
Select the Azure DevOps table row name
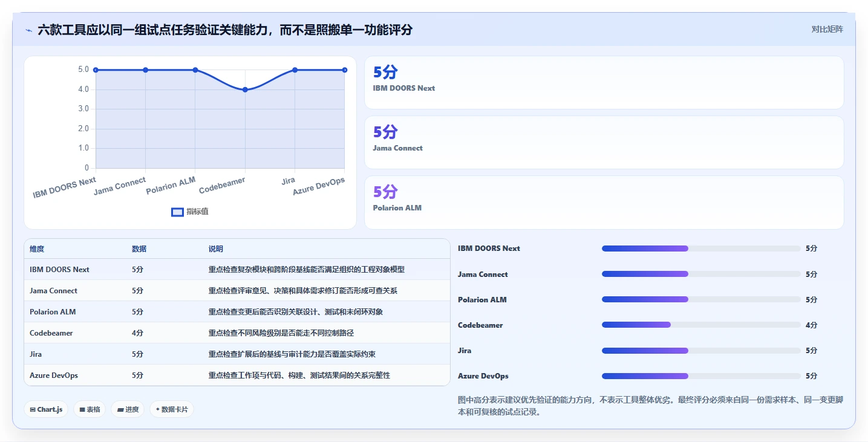point(54,375)
